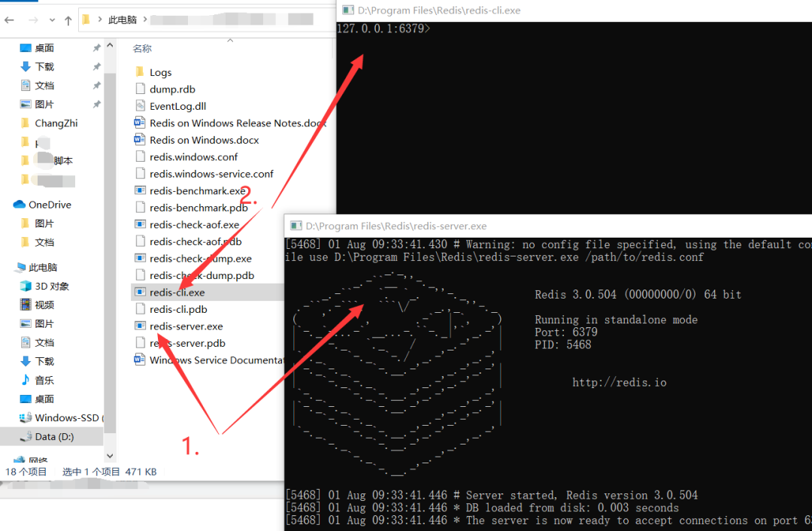Select redis-benchmark.pdb file
The height and width of the screenshot is (531, 812).
198,208
